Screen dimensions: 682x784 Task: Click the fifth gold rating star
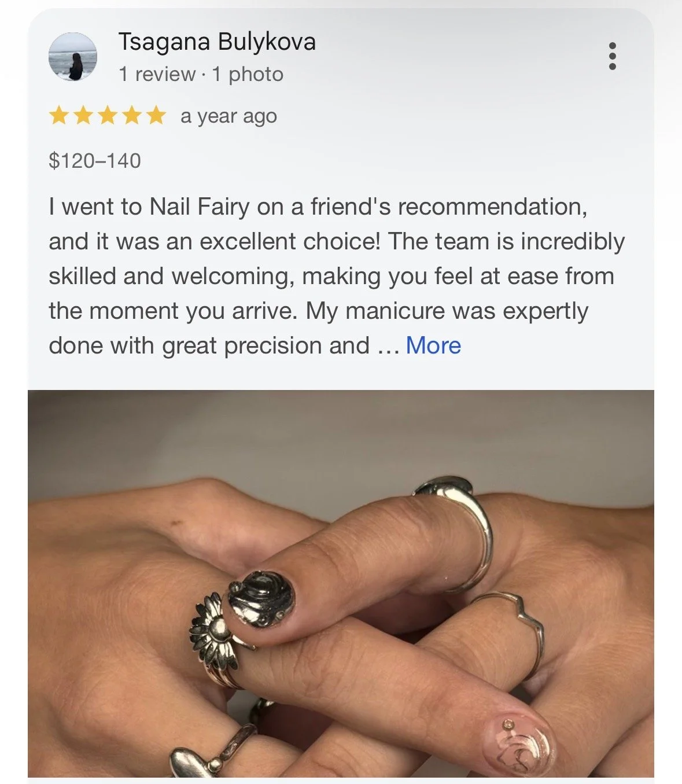156,116
